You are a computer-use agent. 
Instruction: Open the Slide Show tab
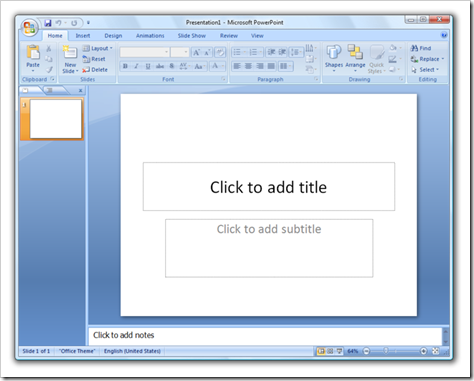pyautogui.click(x=192, y=36)
